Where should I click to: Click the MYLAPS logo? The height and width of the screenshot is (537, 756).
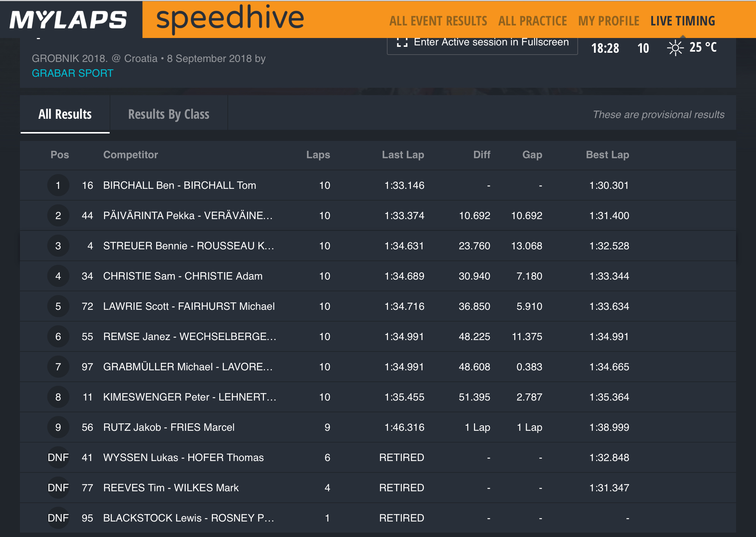(x=68, y=20)
